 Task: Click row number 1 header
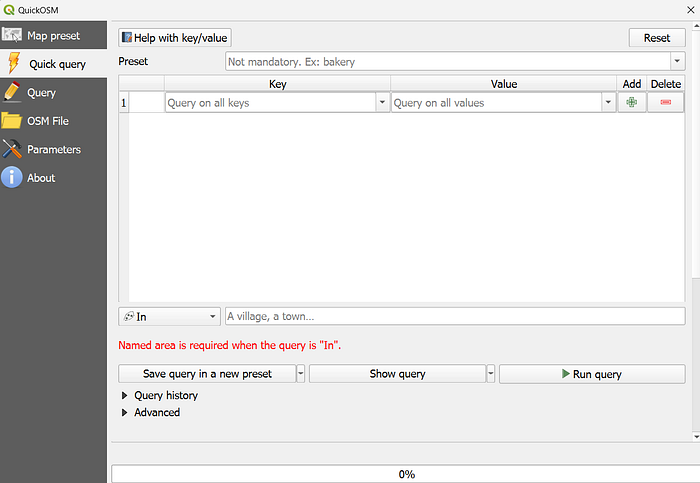[x=124, y=103]
